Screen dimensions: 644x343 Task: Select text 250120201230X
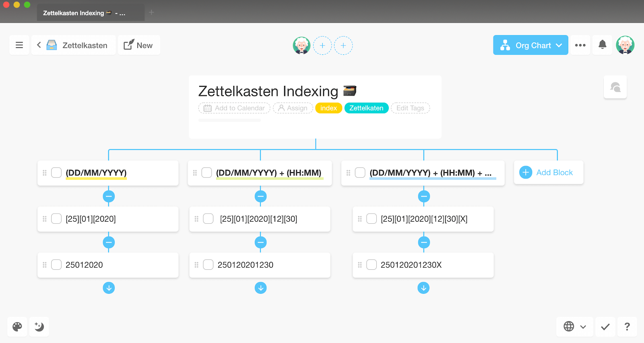coord(411,265)
